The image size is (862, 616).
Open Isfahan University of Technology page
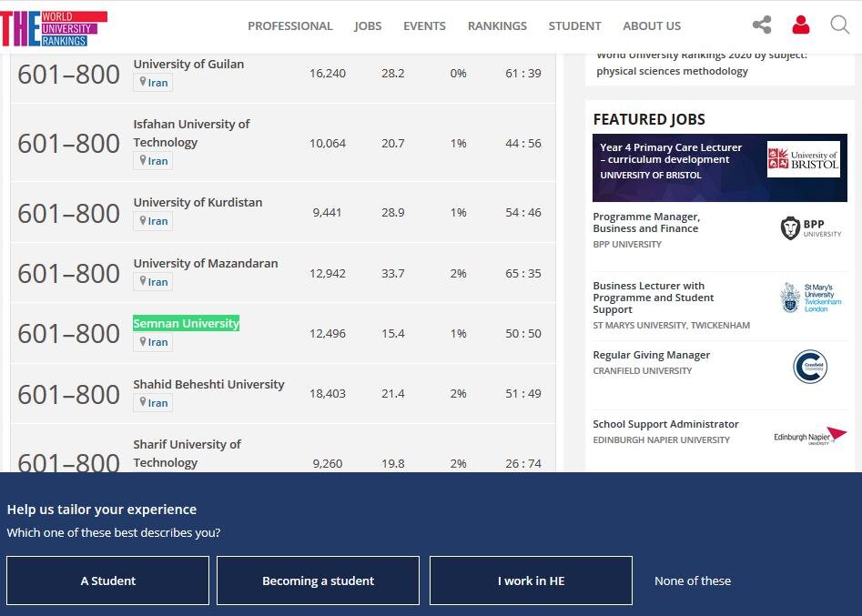pos(191,133)
